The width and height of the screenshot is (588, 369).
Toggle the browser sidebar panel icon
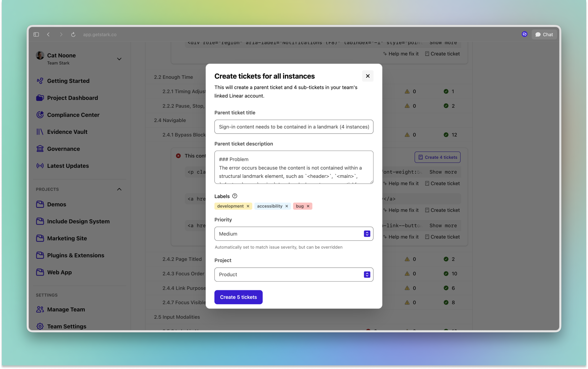coord(36,34)
